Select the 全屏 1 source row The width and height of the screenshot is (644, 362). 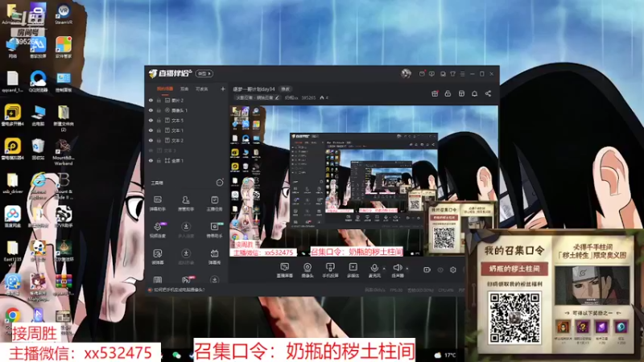tap(187, 160)
